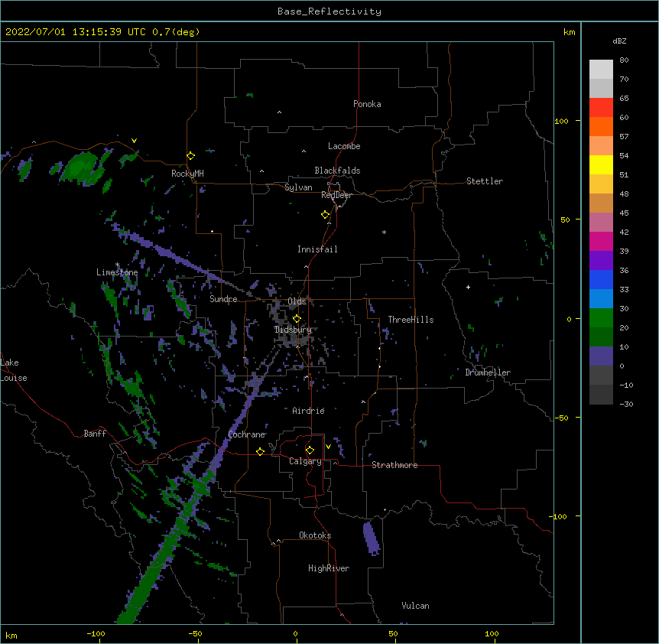
Task: Click the Stettler label
Action: [485, 181]
